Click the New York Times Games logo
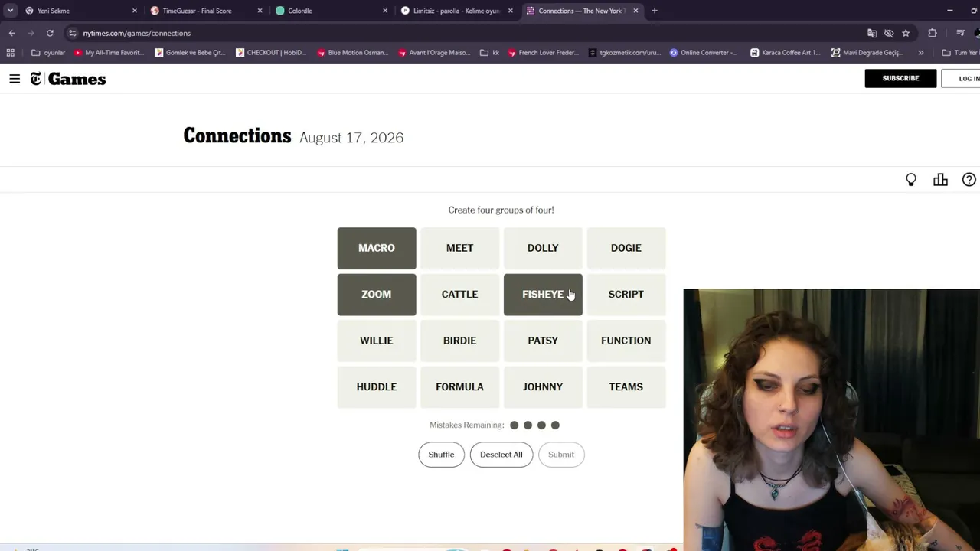 pyautogui.click(x=68, y=79)
